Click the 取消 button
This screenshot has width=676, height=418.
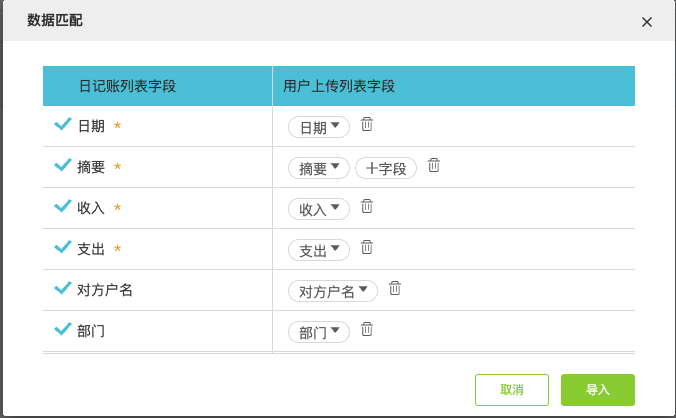tap(512, 389)
